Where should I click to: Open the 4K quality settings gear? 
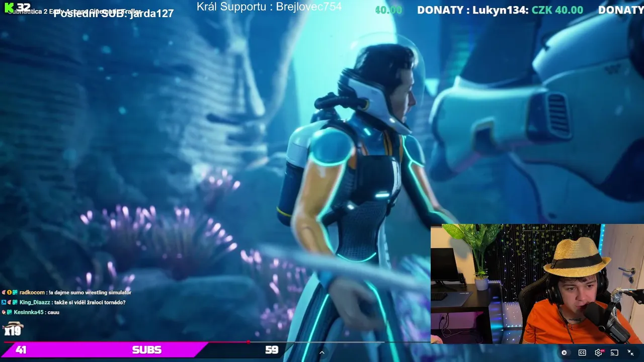(598, 352)
